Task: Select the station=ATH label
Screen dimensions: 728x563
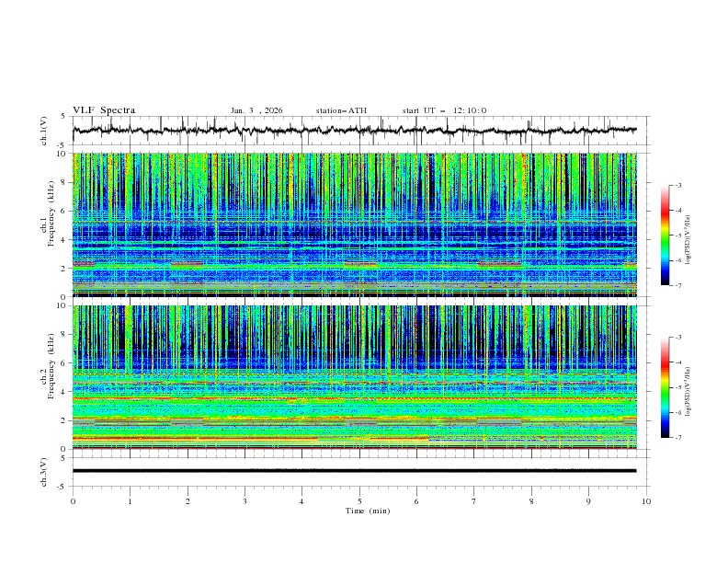Action: 341,110
